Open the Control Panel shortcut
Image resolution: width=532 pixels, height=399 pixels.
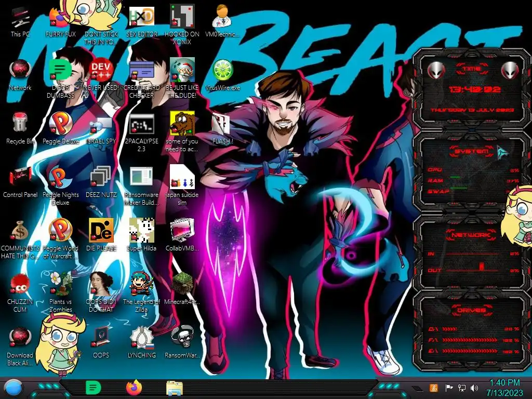tap(20, 182)
